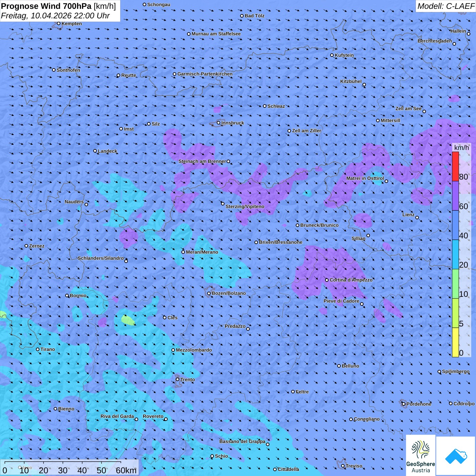Click the Zell am See label

click(x=408, y=108)
